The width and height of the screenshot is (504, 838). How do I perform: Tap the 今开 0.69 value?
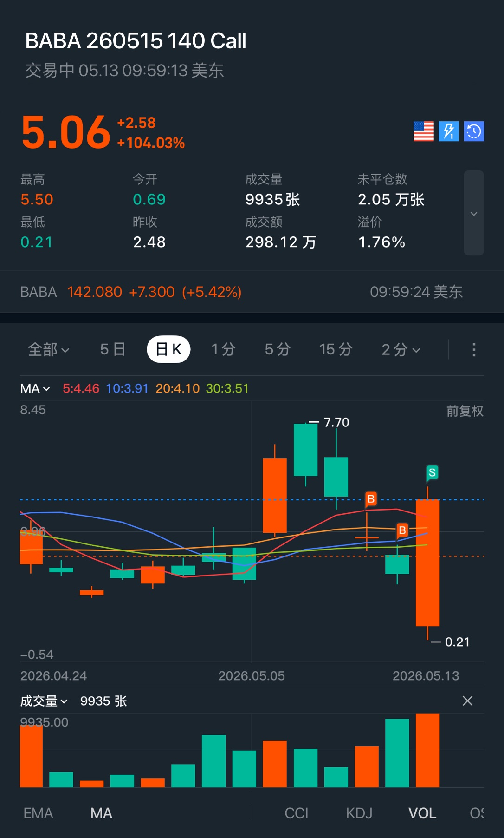pos(149,200)
